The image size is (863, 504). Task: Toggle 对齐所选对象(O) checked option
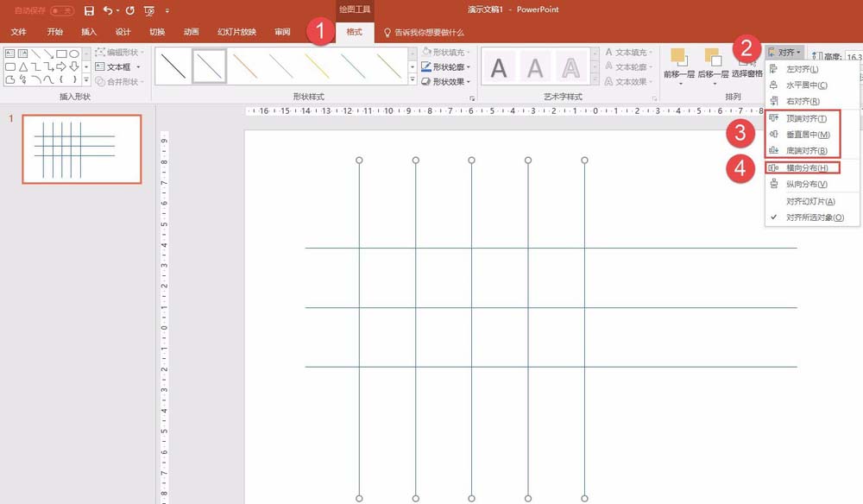point(812,217)
